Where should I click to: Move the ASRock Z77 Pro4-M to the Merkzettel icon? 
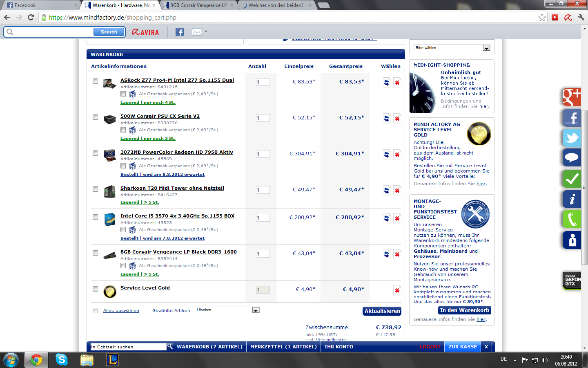tap(387, 83)
